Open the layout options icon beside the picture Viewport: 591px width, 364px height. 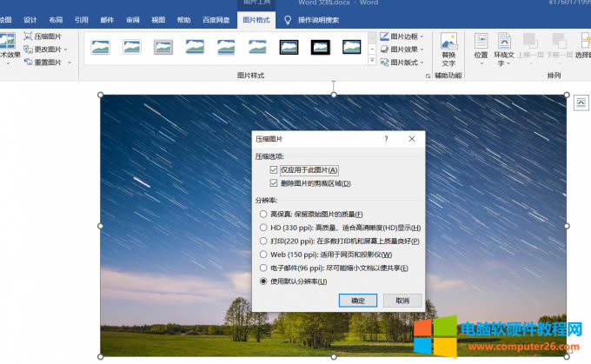[581, 103]
